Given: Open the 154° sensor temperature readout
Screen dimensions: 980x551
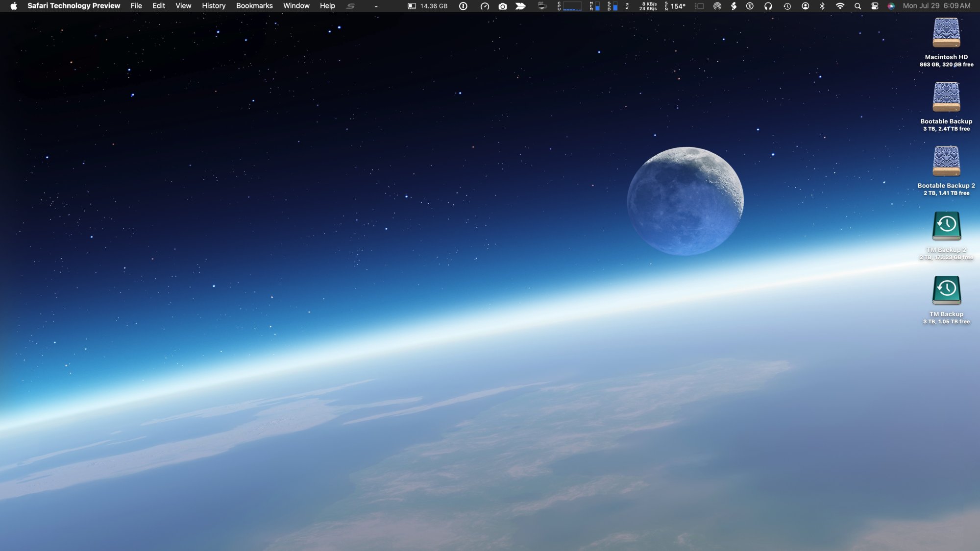Looking at the screenshot, I should point(675,6).
